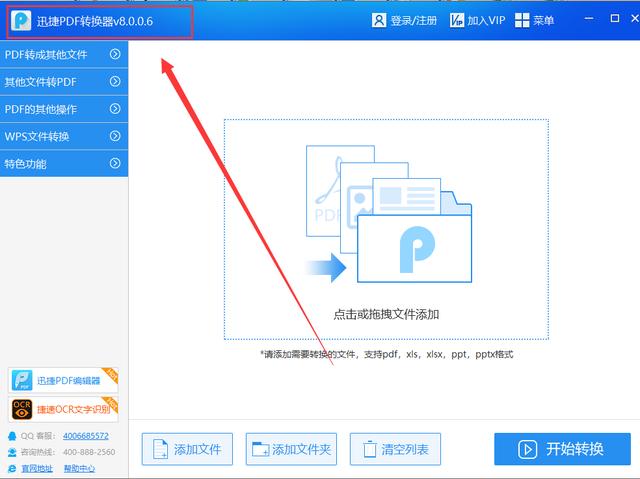Open 登录/注册 login link
640x479 pixels.
pyautogui.click(x=413, y=20)
